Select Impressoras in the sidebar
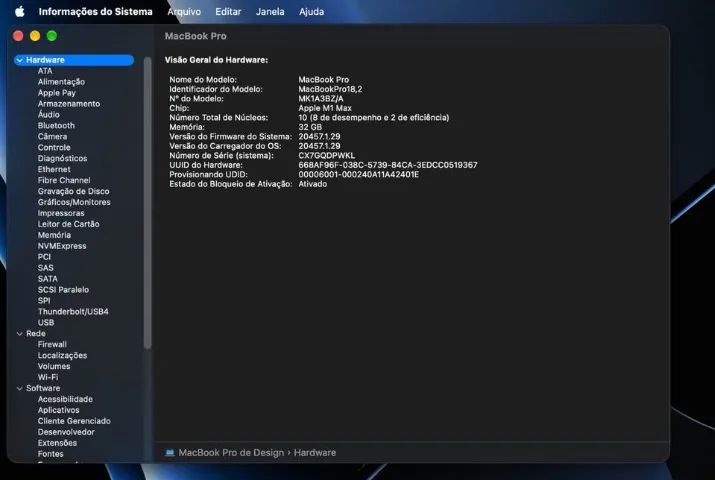This screenshot has width=715, height=480. 61,213
